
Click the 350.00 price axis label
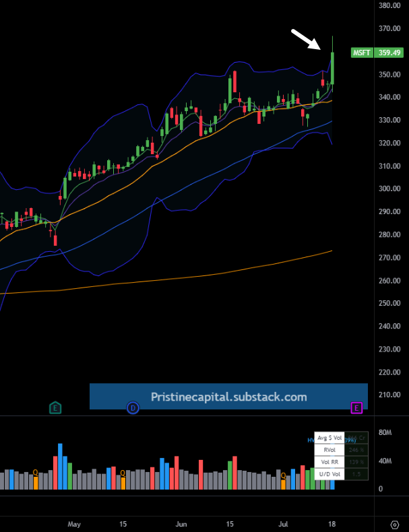389,75
